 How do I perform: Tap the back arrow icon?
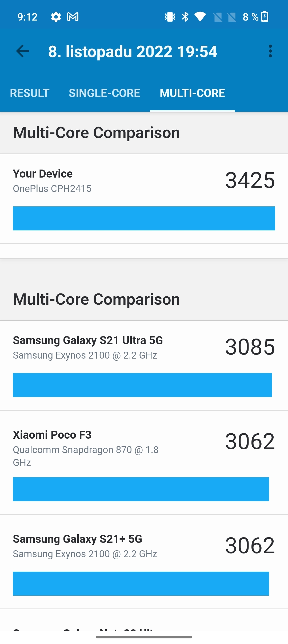click(x=22, y=51)
